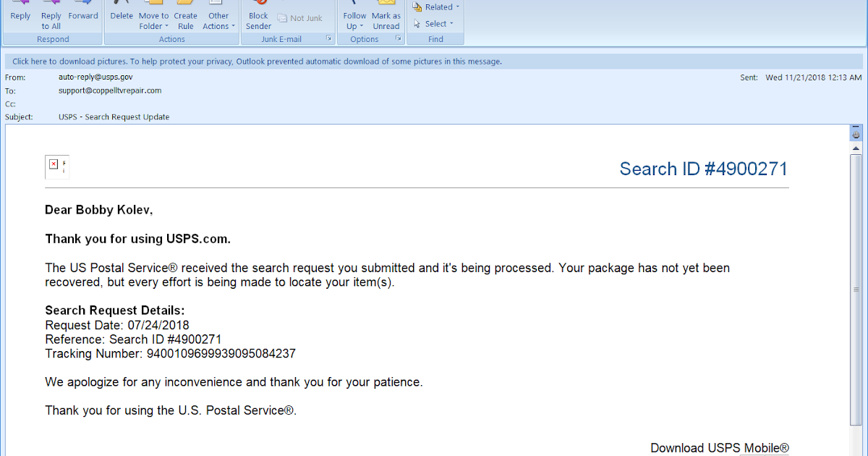Viewport: 868px width, 456px height.
Task: Mark the email as Not Junk
Action: pyautogui.click(x=302, y=18)
